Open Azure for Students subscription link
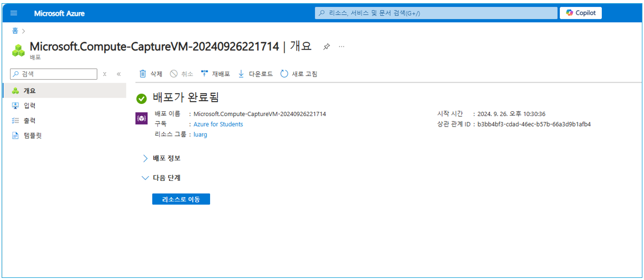Image resolution: width=644 pixels, height=280 pixels. pyautogui.click(x=219, y=124)
